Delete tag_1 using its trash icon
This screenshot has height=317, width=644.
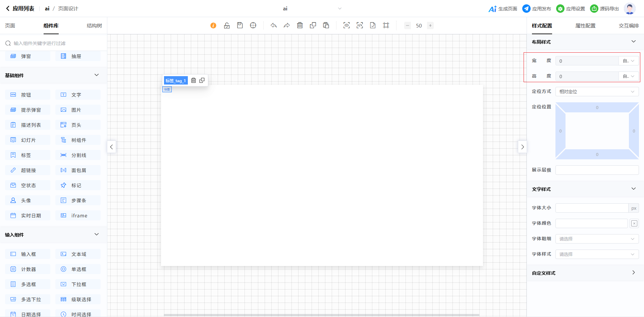tap(194, 81)
